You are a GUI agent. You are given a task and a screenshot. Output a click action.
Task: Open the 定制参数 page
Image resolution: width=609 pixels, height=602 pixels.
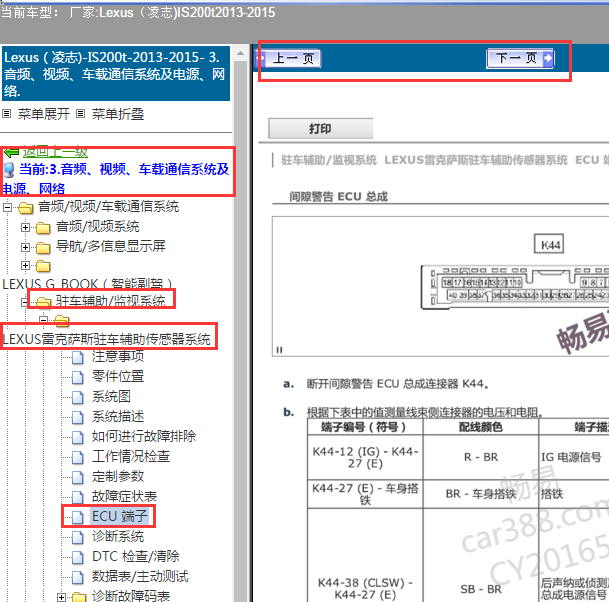click(x=118, y=476)
